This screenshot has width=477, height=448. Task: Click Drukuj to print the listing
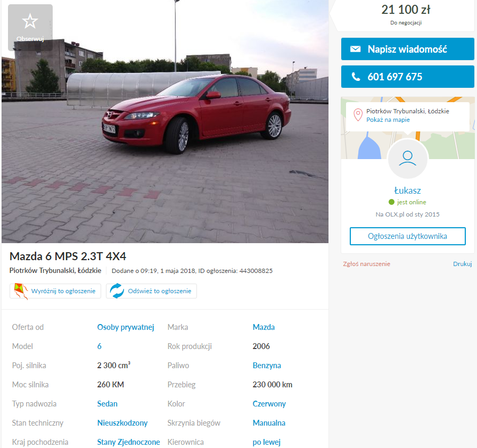click(x=462, y=264)
